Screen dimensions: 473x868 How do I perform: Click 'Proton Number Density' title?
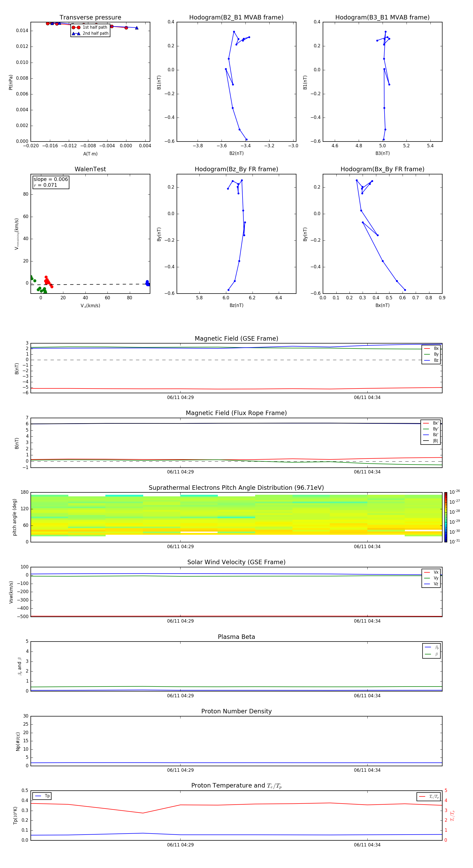click(x=236, y=711)
